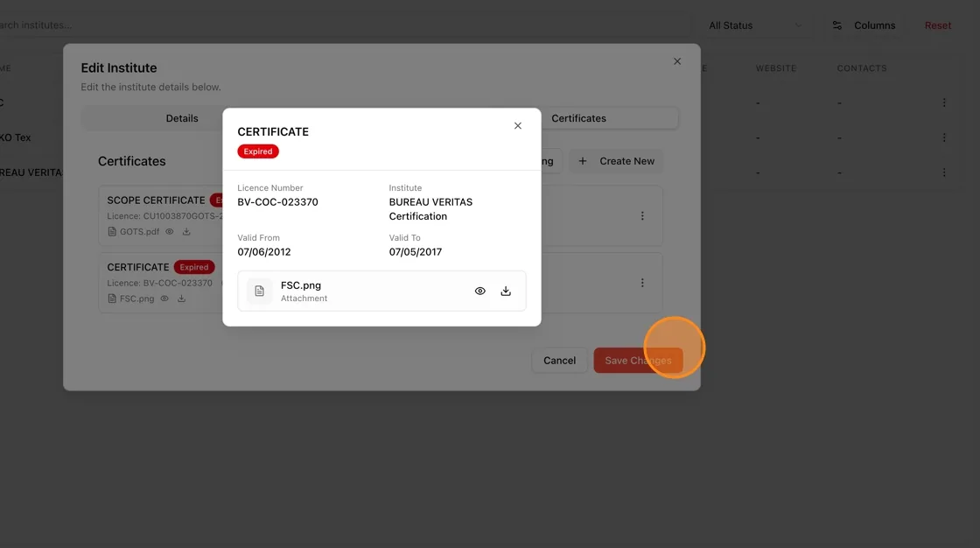Image resolution: width=980 pixels, height=548 pixels.
Task: Download FSC.png attachment from certificate popup
Action: click(506, 291)
